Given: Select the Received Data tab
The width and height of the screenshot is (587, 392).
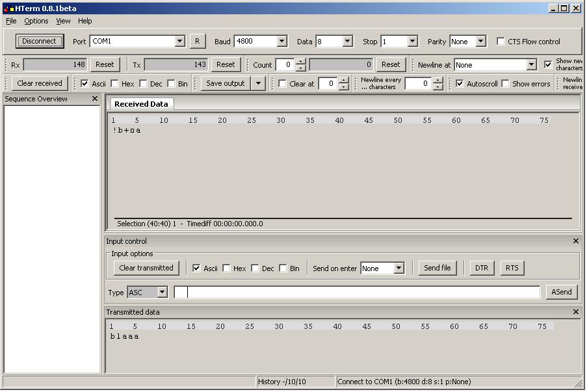Looking at the screenshot, I should pos(141,104).
